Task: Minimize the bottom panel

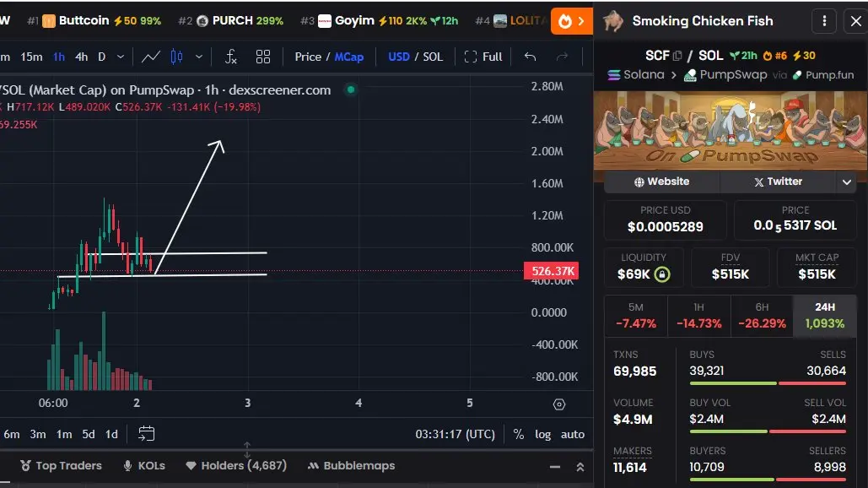Action: (555, 467)
